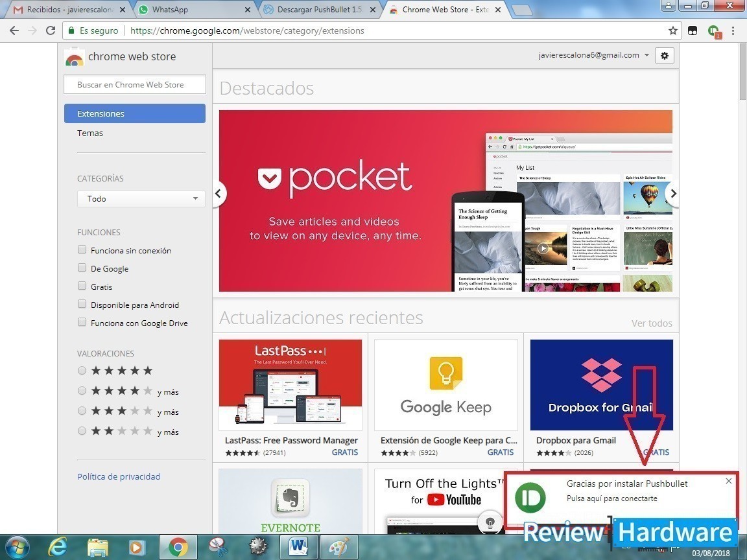Open LastPass: Free Password Manager title

(291, 441)
